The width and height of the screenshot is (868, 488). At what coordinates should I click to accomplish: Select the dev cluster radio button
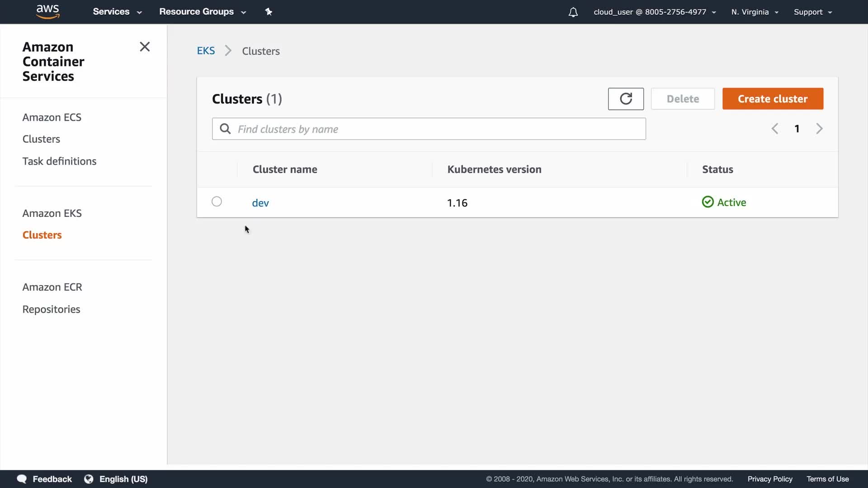coord(217,202)
